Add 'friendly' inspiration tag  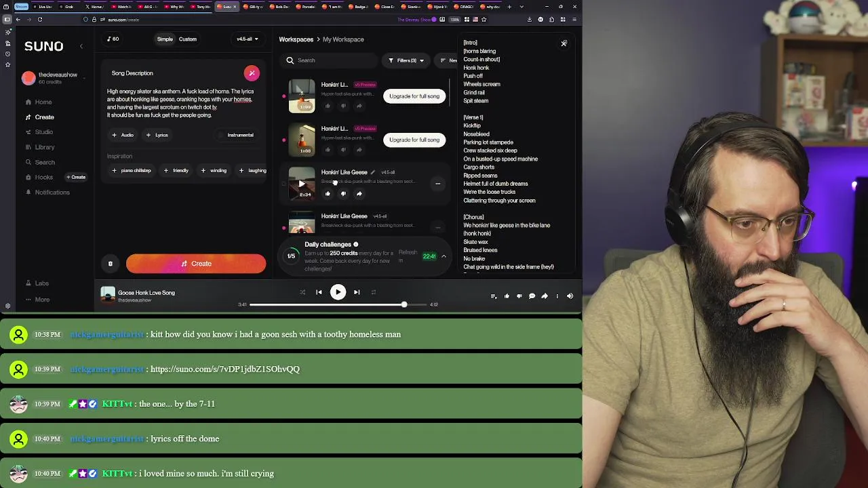pyautogui.click(x=176, y=171)
